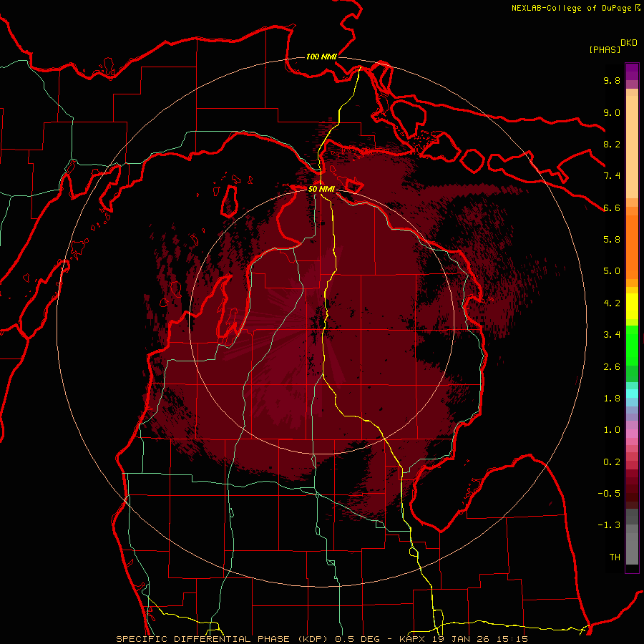Click the 50 NMI range ring label
Image resolution: width=644 pixels, height=644 pixels.
click(x=321, y=190)
